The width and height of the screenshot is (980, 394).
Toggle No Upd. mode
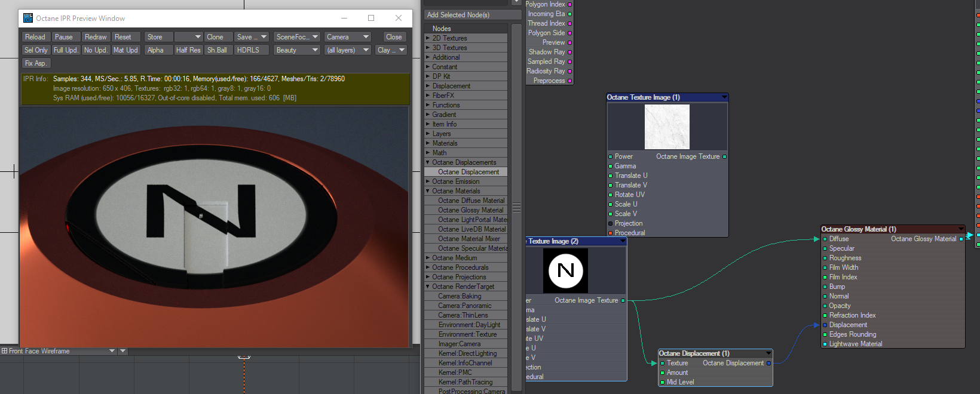coord(96,50)
